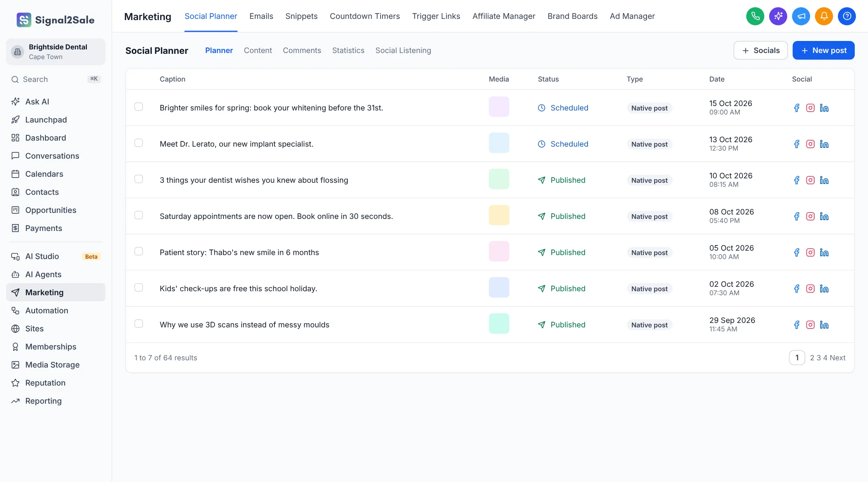868x482 pixels.
Task: Switch to the Emails tab
Action: click(x=261, y=16)
